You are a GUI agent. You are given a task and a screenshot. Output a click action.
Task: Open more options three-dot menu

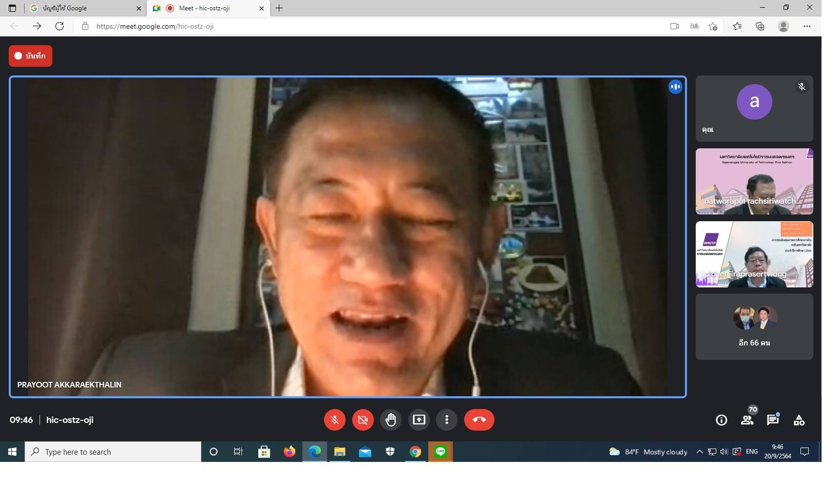pyautogui.click(x=447, y=420)
